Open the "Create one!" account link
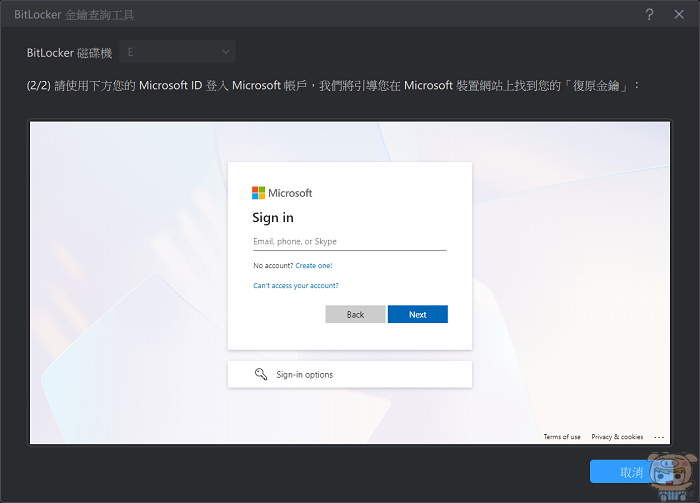 point(314,266)
